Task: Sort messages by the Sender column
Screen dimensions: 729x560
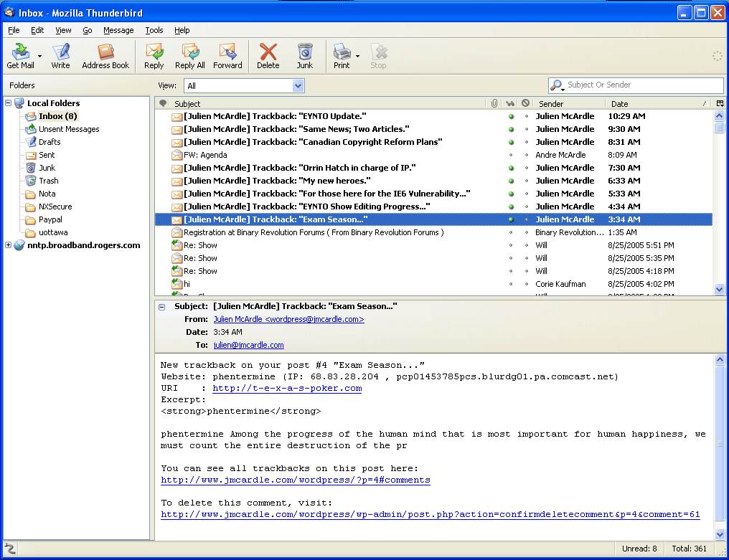Action: [x=569, y=103]
